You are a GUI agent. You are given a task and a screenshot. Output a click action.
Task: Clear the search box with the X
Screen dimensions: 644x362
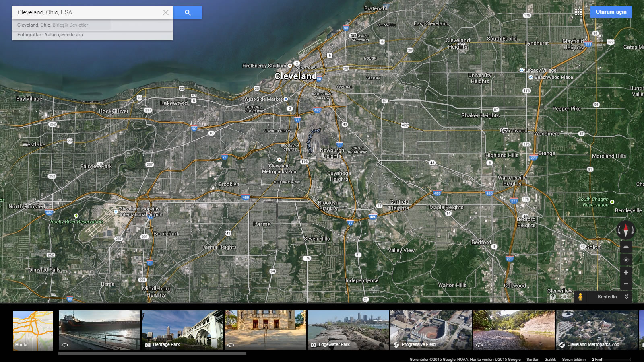coord(165,12)
